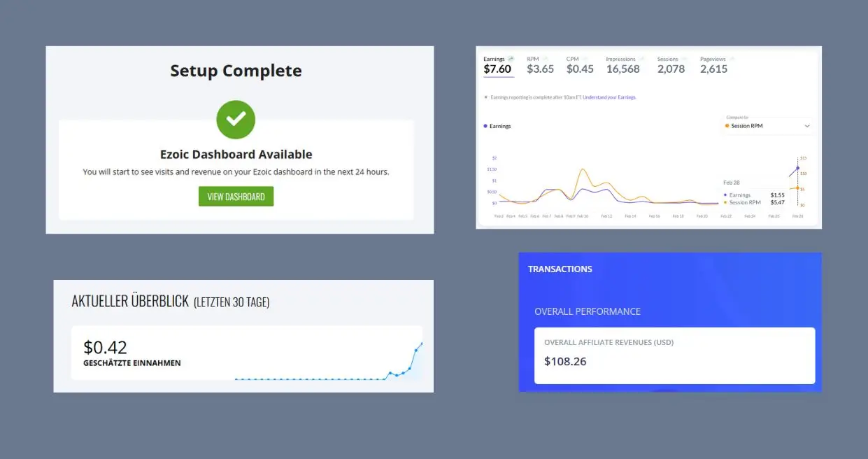The height and width of the screenshot is (459, 868).
Task: Open the CPM metric tab
Action: pos(580,66)
